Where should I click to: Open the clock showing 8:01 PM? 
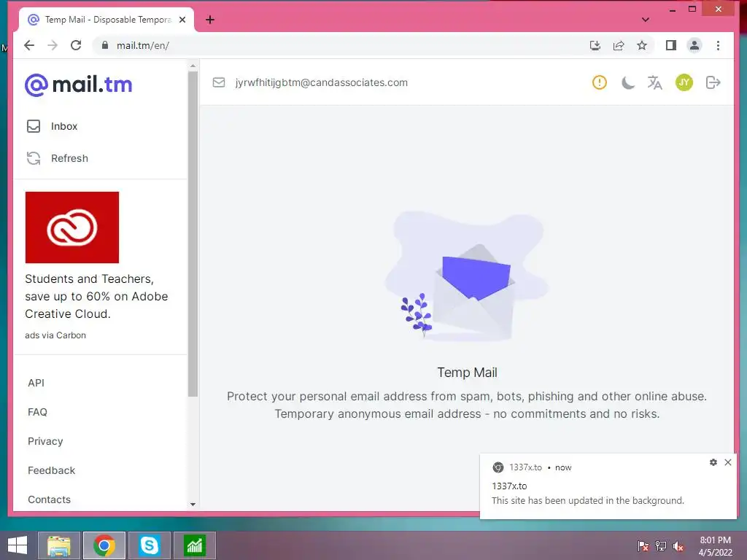[716, 546]
